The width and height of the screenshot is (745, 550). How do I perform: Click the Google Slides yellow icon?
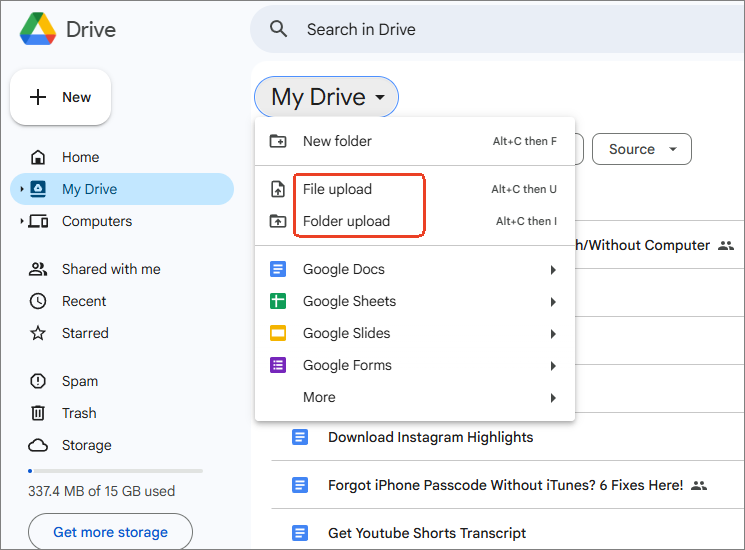278,333
